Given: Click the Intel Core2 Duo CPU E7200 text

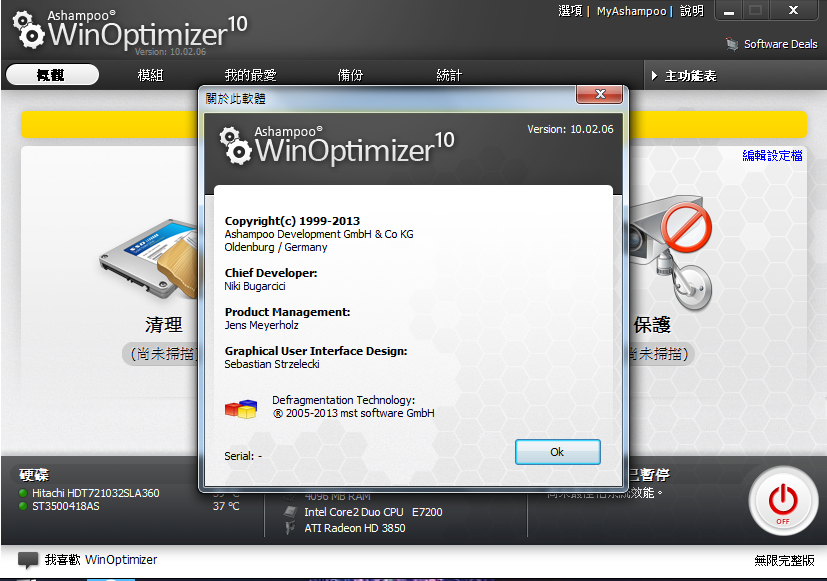Looking at the screenshot, I should pos(373,512).
